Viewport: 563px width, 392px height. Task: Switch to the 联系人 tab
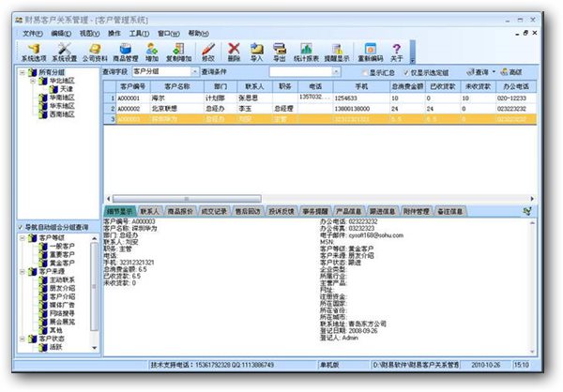pyautogui.click(x=150, y=211)
